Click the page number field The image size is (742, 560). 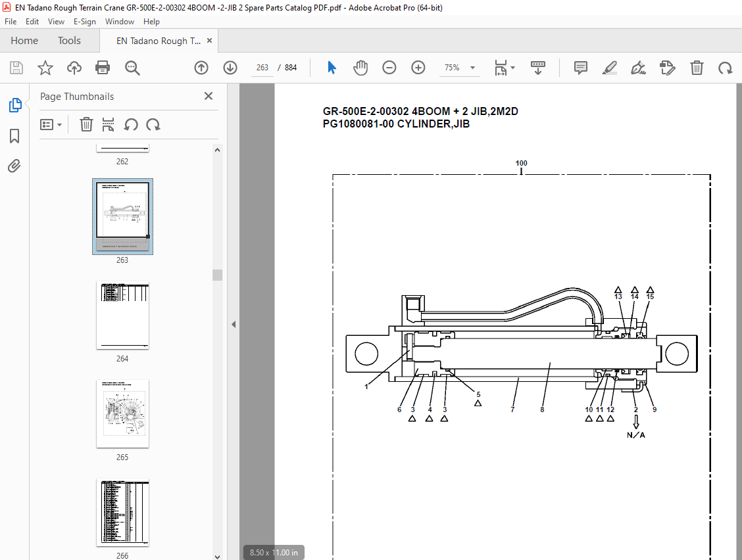(x=262, y=68)
